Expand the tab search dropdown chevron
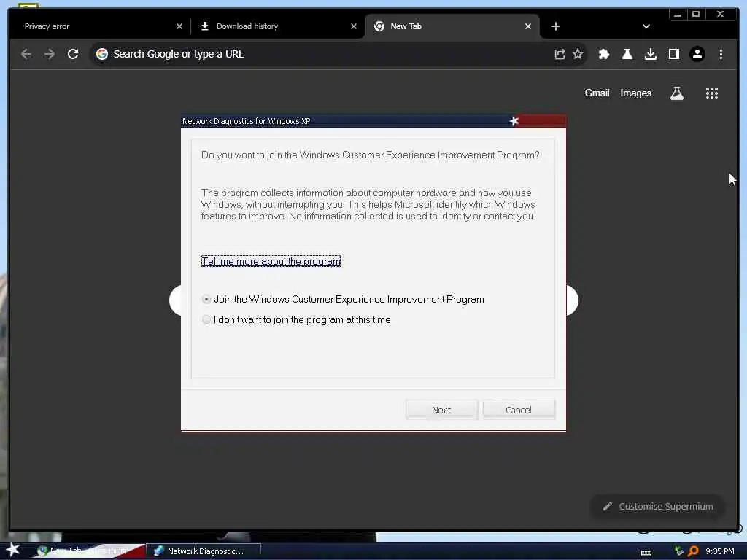Viewport: 747px width, 560px height. click(x=646, y=27)
